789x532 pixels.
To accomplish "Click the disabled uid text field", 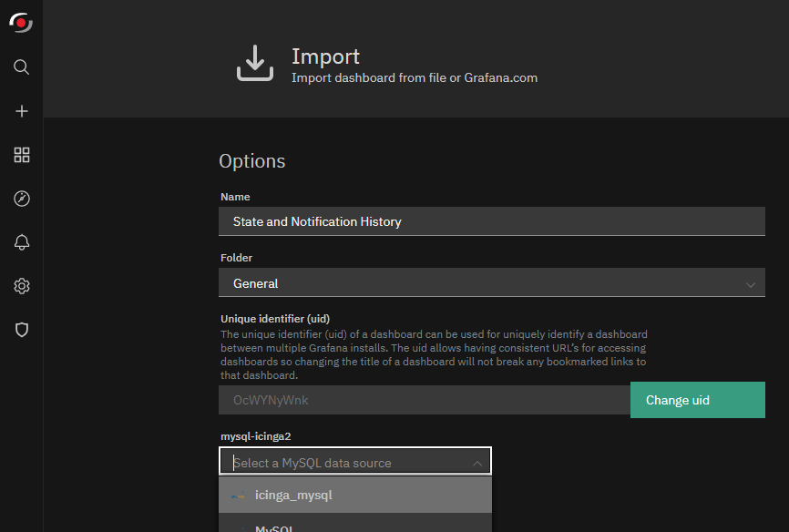I will coord(425,400).
